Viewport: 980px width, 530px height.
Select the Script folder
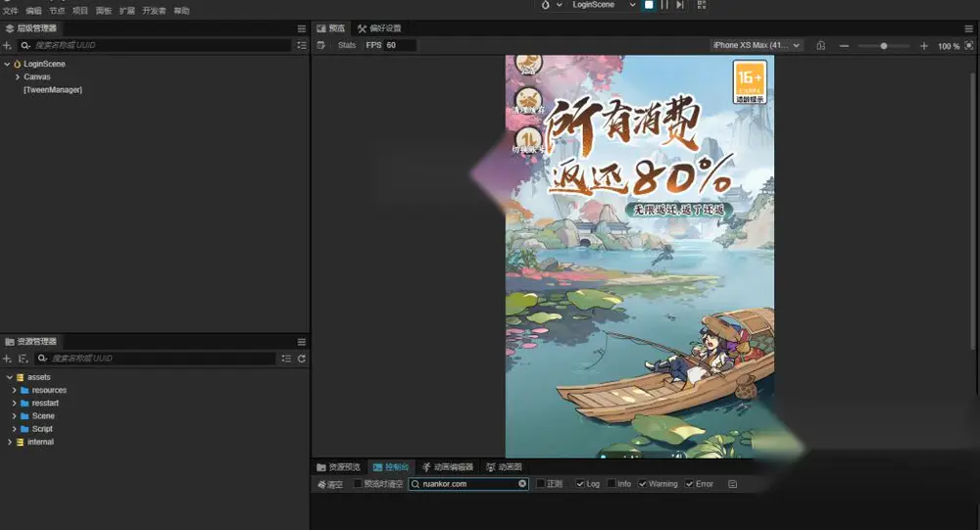pos(42,429)
